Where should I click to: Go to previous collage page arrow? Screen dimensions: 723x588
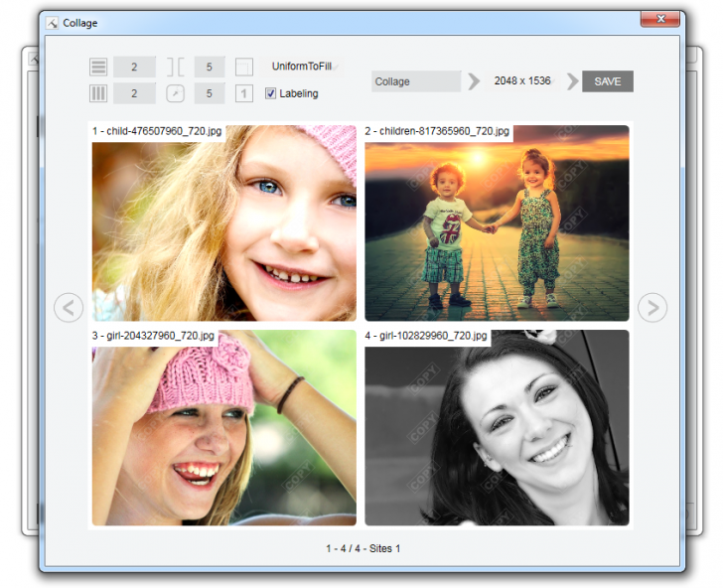69,308
